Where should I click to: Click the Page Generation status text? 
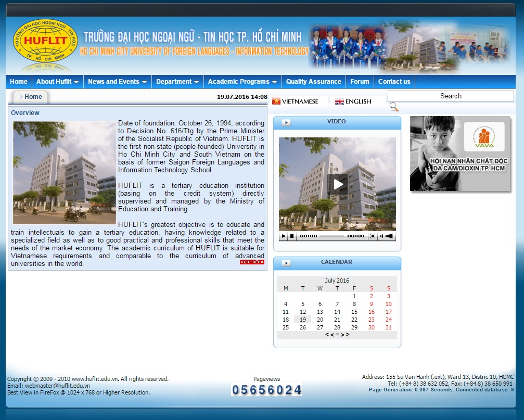click(x=441, y=390)
